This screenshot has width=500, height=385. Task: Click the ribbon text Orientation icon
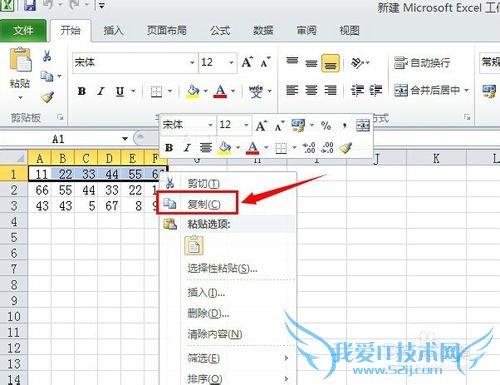tap(357, 62)
